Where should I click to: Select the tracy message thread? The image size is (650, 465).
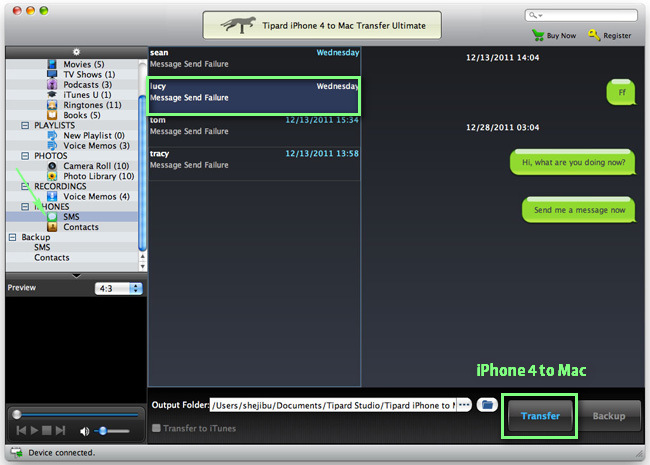coord(254,163)
